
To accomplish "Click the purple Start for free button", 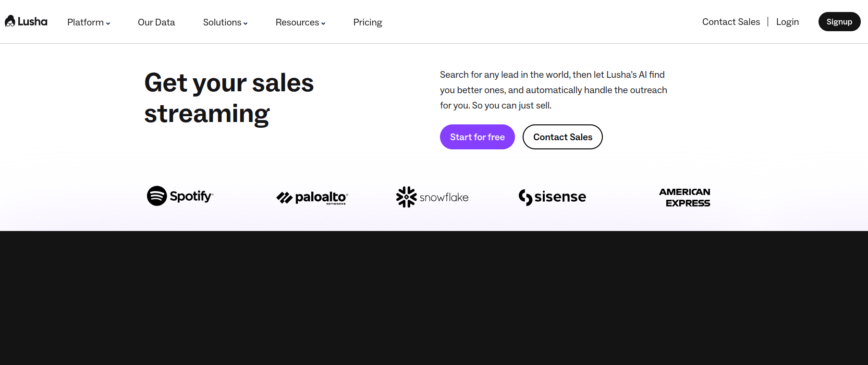I will coord(477,137).
